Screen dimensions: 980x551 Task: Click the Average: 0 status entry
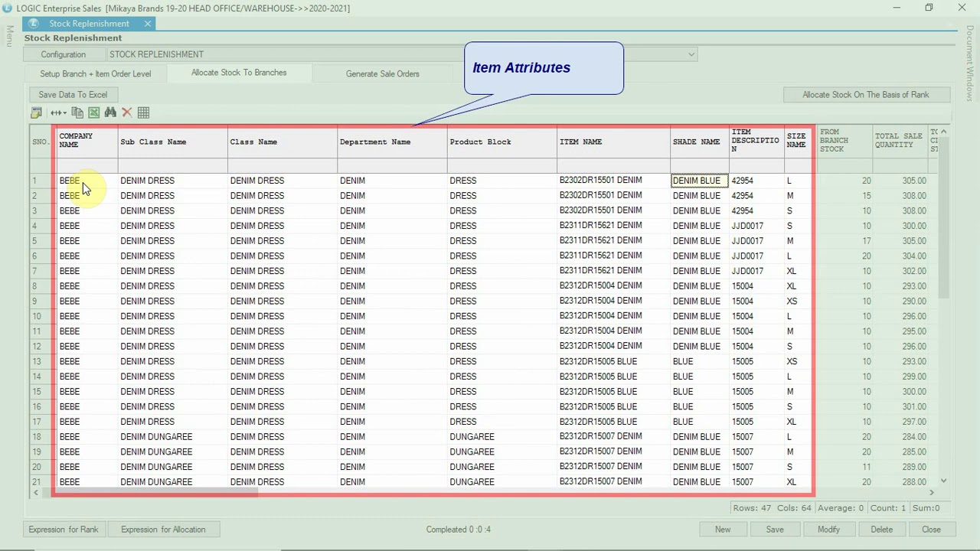click(840, 508)
